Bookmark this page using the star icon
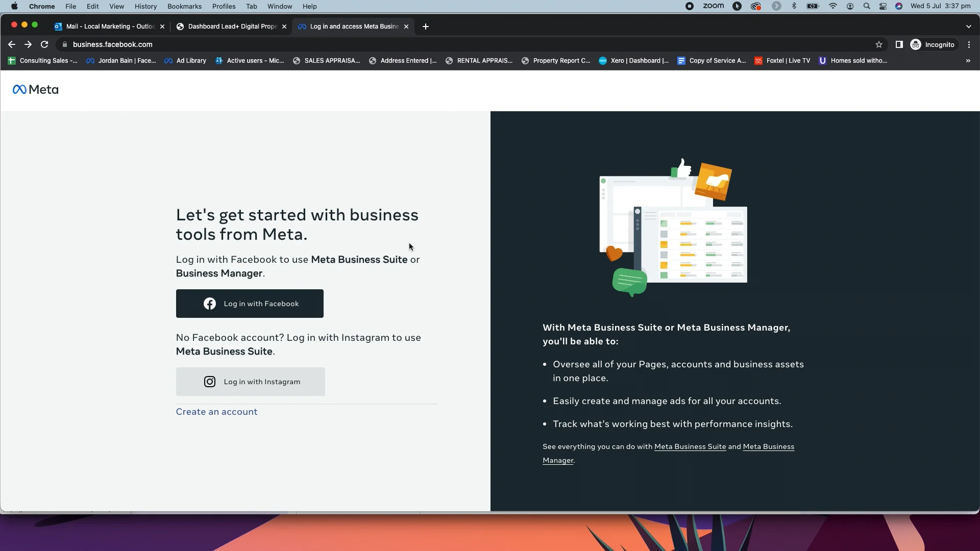Image resolution: width=980 pixels, height=551 pixels. coord(879,44)
